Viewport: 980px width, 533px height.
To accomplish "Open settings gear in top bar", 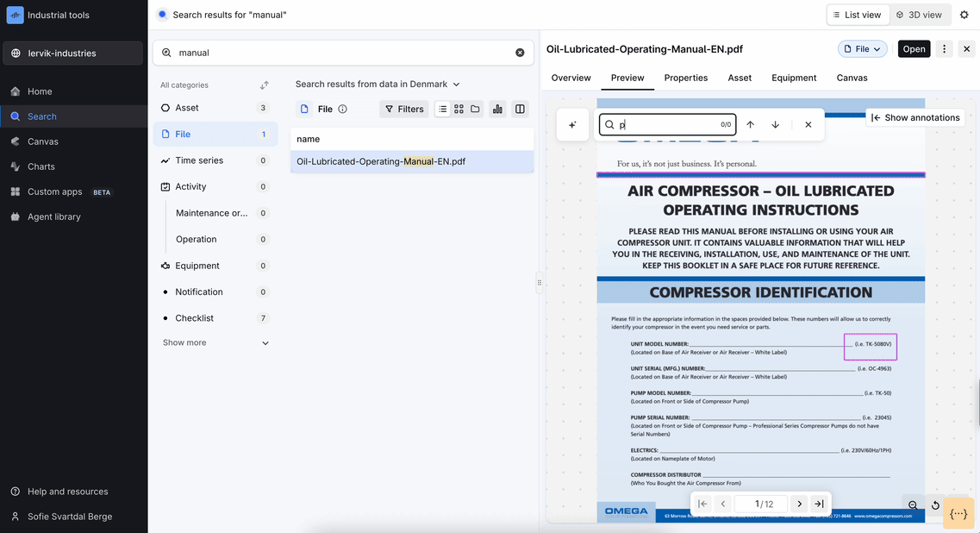I will pos(964,15).
